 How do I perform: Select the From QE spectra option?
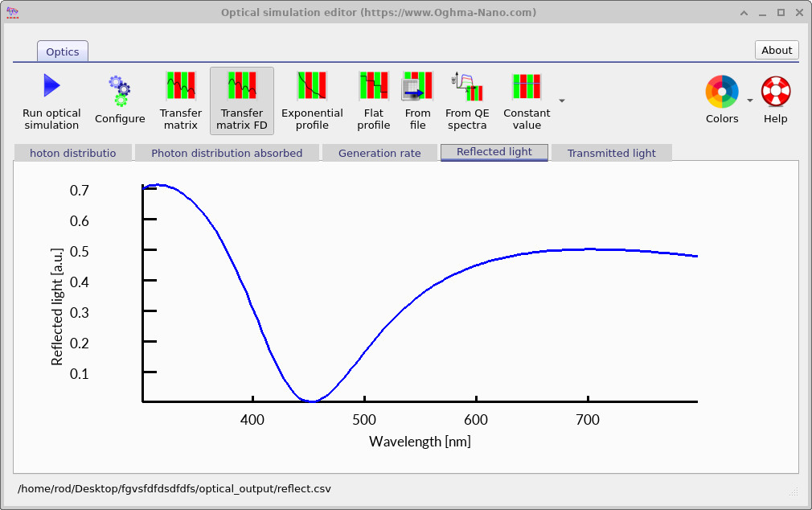(467, 101)
